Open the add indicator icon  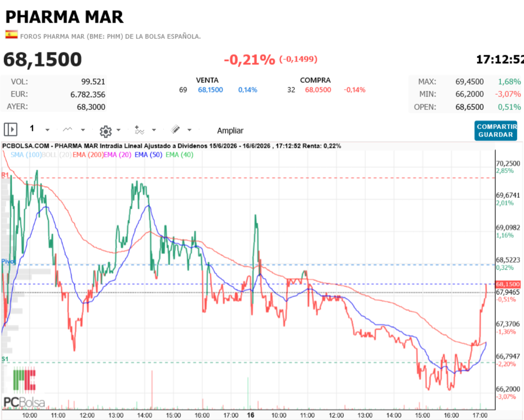139,130
